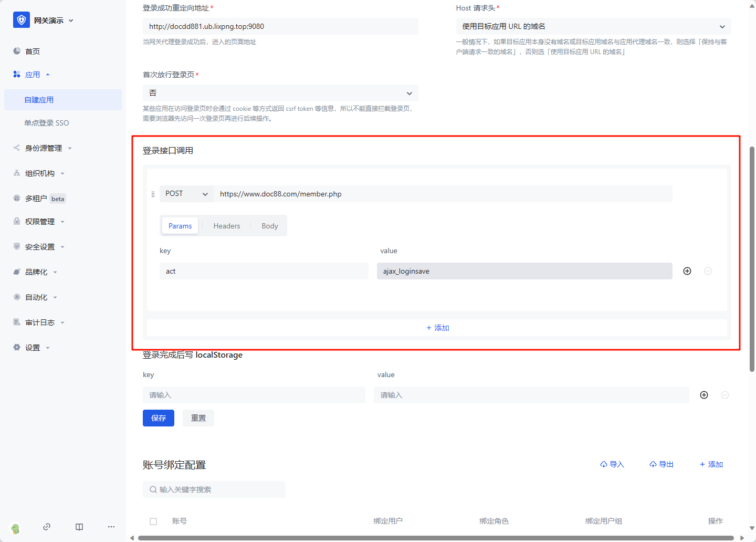Click the blue 保存 button
The image size is (756, 542).
tap(159, 418)
